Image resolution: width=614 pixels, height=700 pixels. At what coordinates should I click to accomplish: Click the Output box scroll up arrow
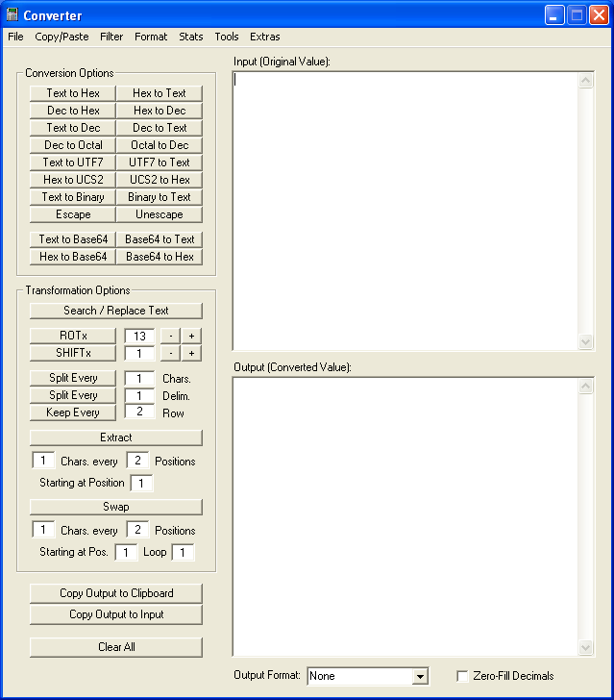pyautogui.click(x=586, y=387)
